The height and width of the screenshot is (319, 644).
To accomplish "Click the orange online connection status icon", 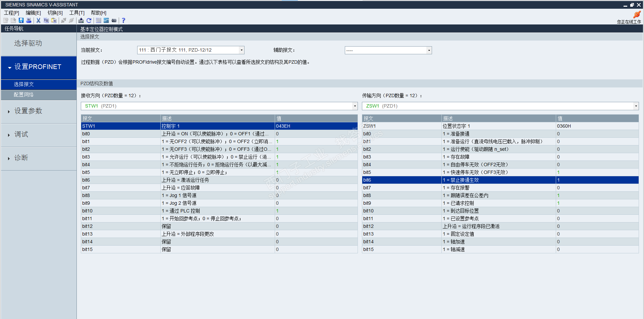I will 637,14.
